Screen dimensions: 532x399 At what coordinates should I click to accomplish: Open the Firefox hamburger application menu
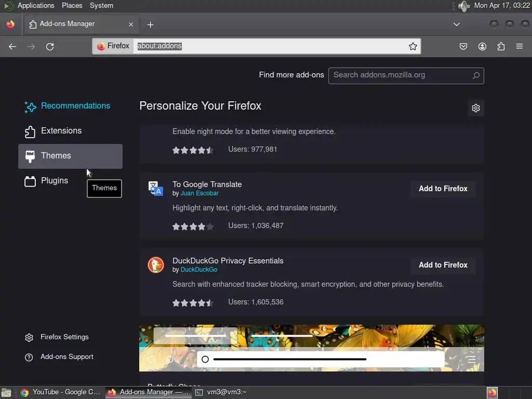coord(519,46)
